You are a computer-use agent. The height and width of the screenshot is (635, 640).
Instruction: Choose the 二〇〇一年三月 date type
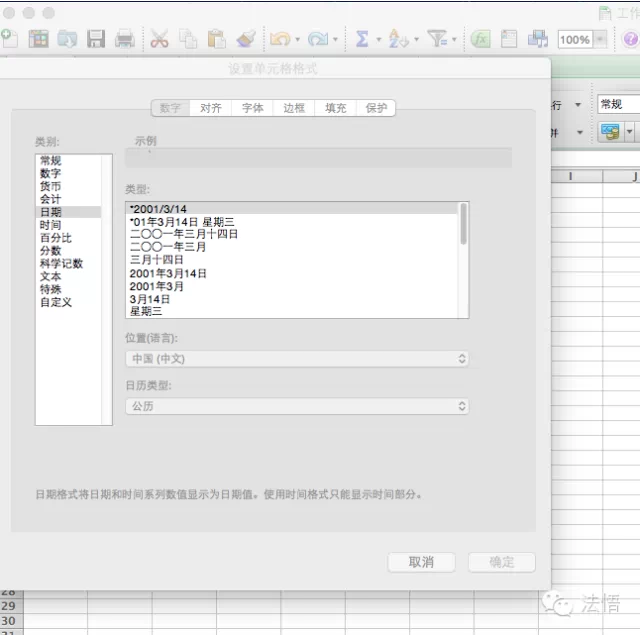(292, 247)
